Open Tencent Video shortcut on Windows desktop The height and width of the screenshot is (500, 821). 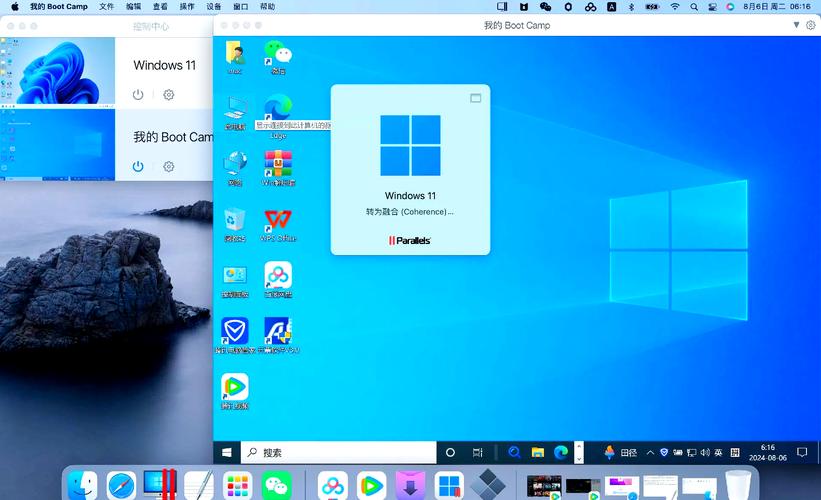pos(235,391)
